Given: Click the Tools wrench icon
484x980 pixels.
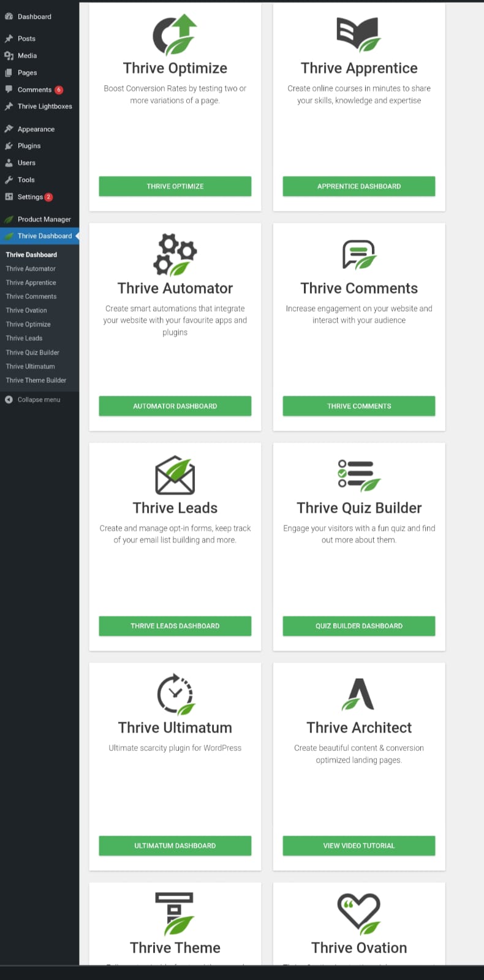Looking at the screenshot, I should point(9,180).
